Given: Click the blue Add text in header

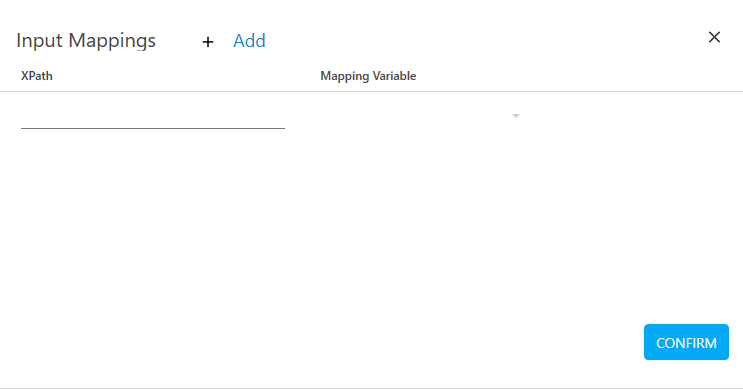Looking at the screenshot, I should click(249, 41).
